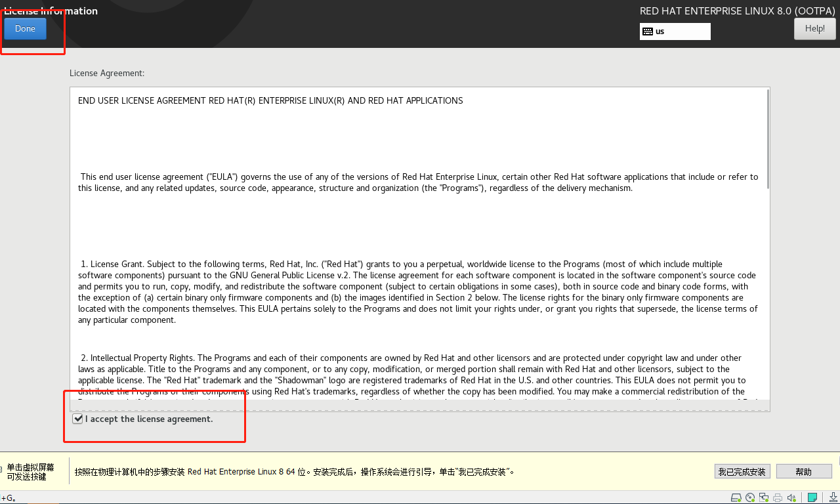This screenshot has height=504, width=840.
Task: Click the VMware CD/DVD drive status icon
Action: pos(750,497)
